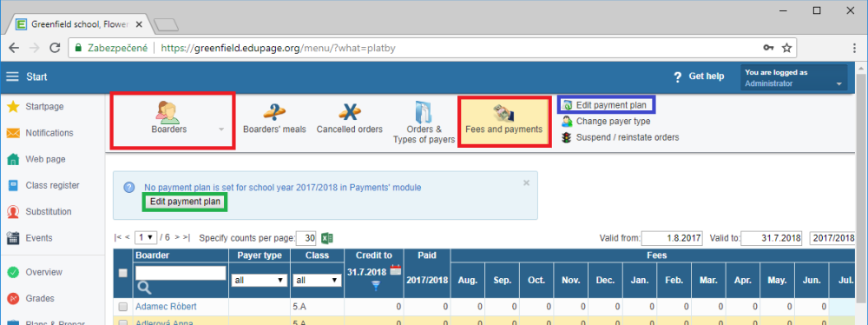The image size is (868, 325).
Task: Click the browser Back arrow
Action: tap(14, 48)
